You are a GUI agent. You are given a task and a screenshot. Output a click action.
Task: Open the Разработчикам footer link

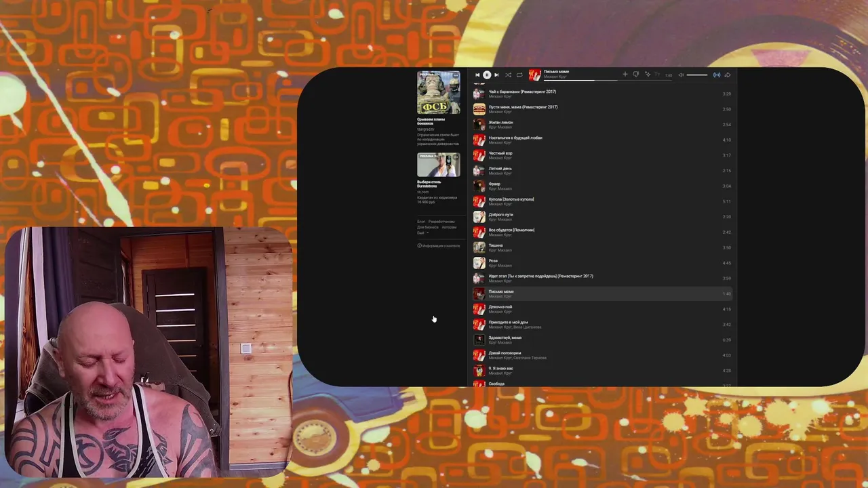tap(441, 222)
